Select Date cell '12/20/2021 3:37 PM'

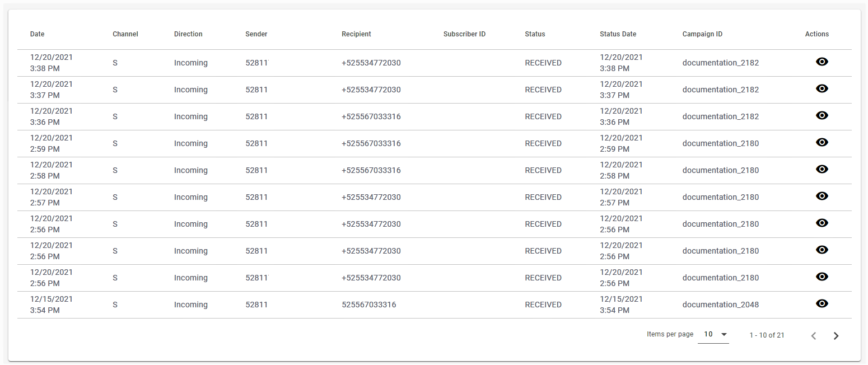click(52, 90)
